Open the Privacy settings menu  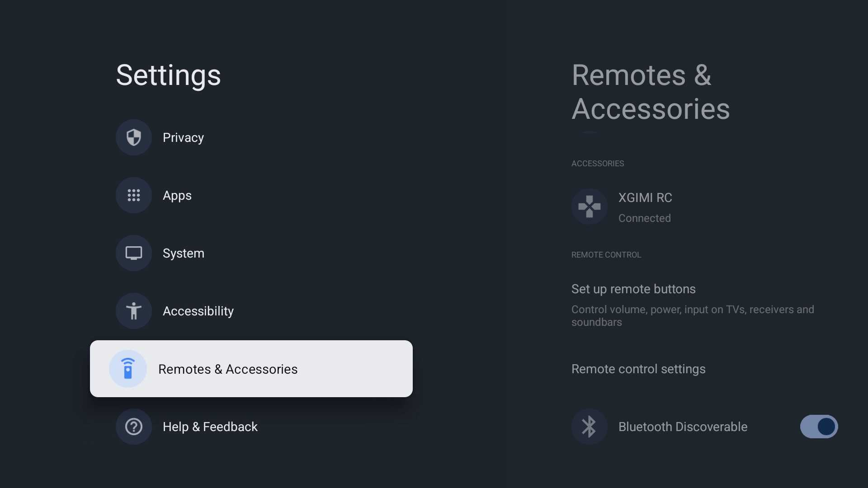pyautogui.click(x=183, y=137)
